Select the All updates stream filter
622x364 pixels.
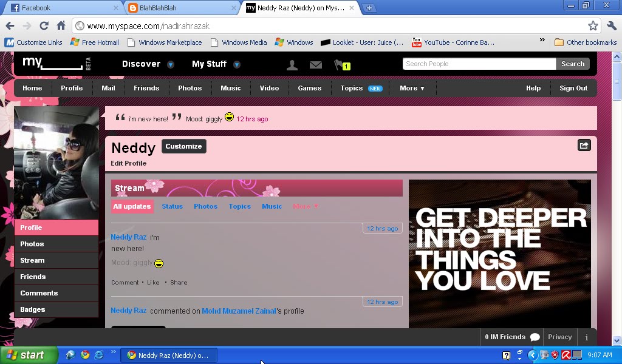coord(132,206)
